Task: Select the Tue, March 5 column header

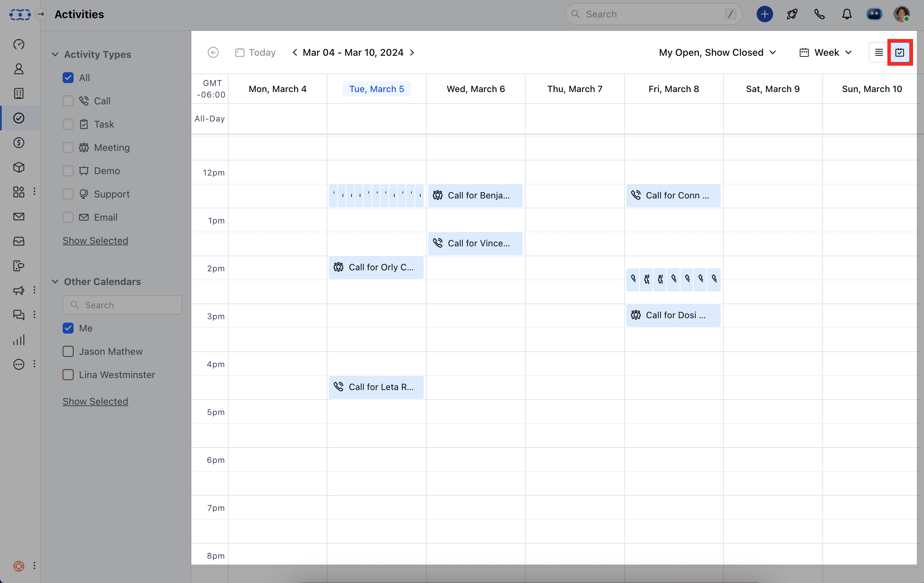Action: tap(377, 89)
